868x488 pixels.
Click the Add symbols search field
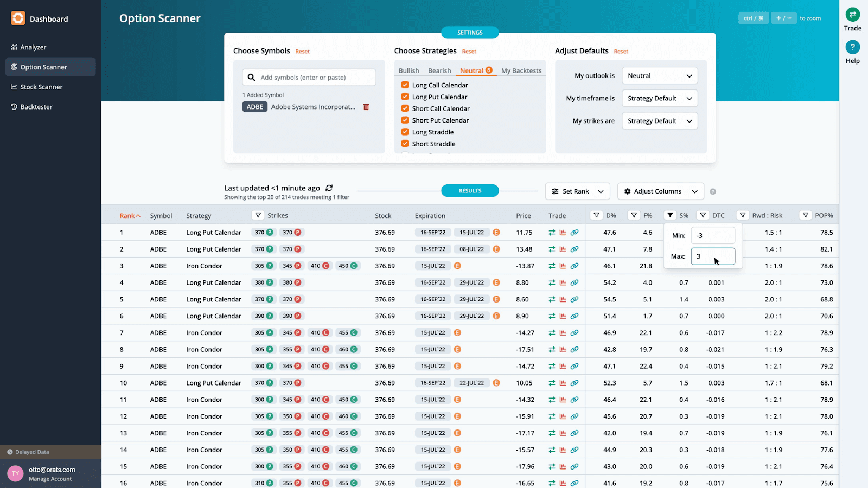point(309,78)
